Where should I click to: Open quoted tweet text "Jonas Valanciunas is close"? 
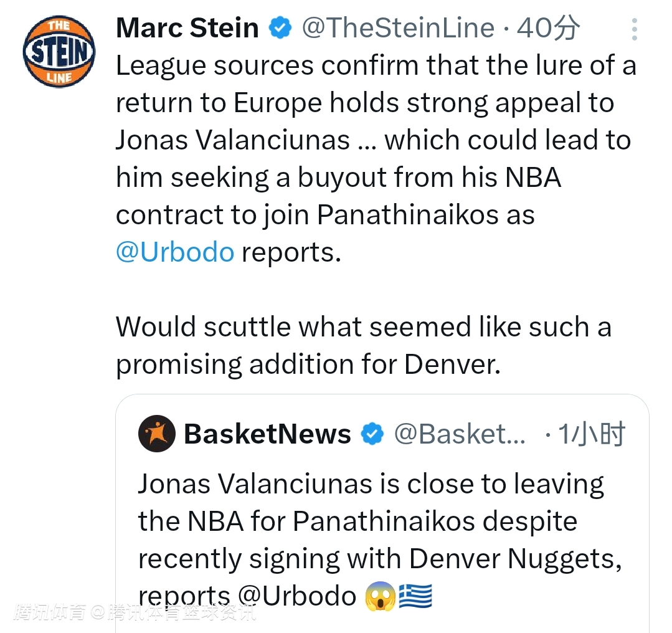point(371,484)
